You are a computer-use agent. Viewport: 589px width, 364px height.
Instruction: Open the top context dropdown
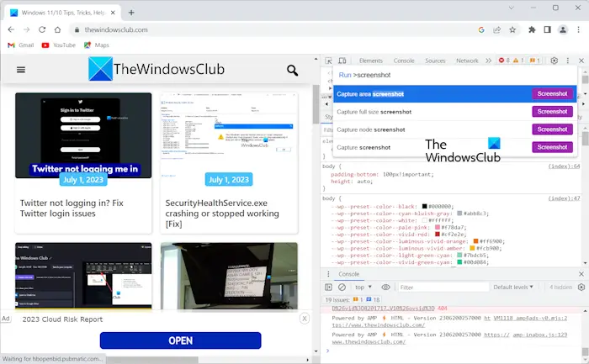363,287
